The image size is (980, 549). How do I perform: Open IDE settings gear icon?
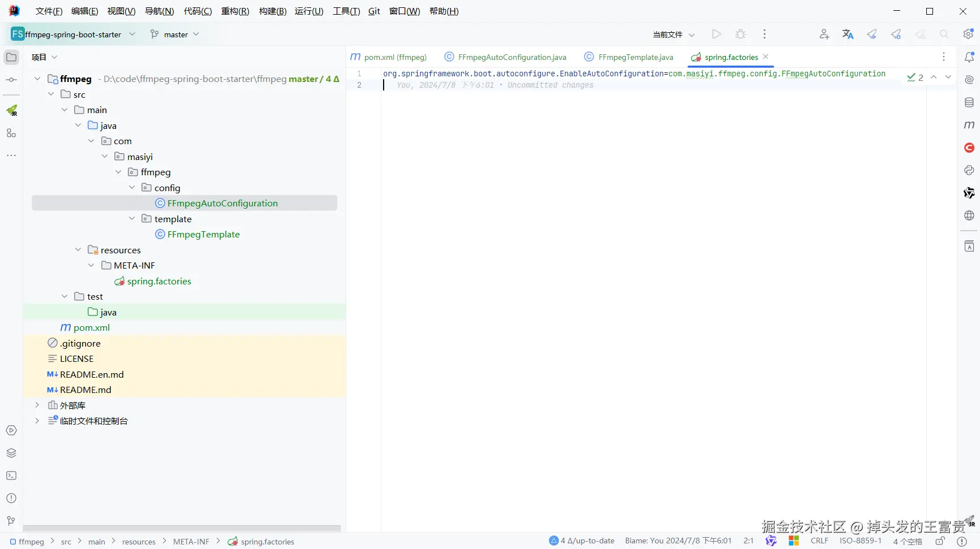[x=968, y=34]
